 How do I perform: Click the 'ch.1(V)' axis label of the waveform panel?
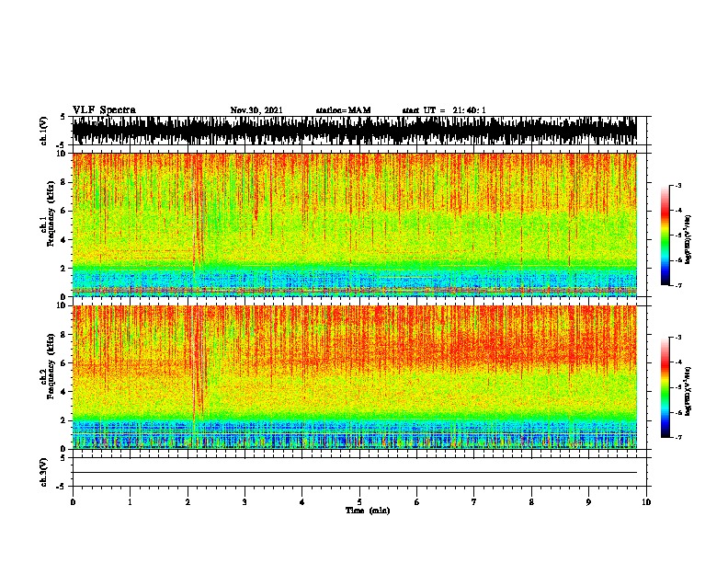44,131
